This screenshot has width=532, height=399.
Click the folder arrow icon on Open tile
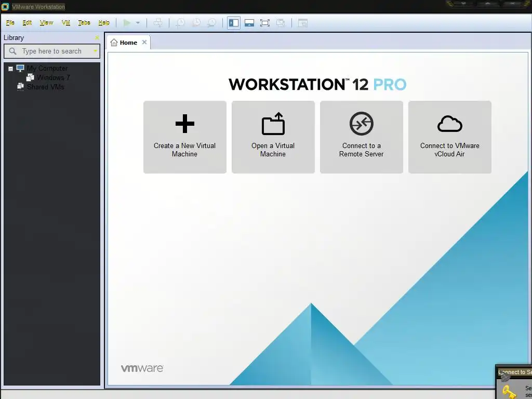(x=273, y=124)
